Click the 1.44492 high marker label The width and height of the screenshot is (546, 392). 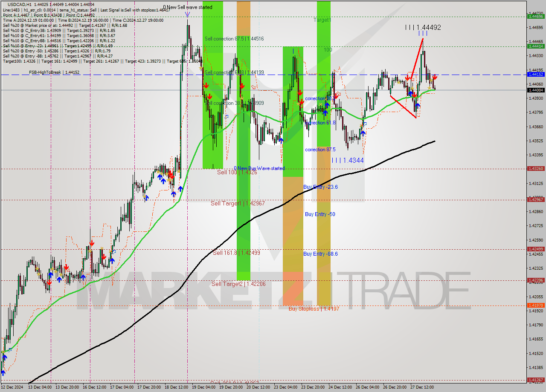[423, 27]
